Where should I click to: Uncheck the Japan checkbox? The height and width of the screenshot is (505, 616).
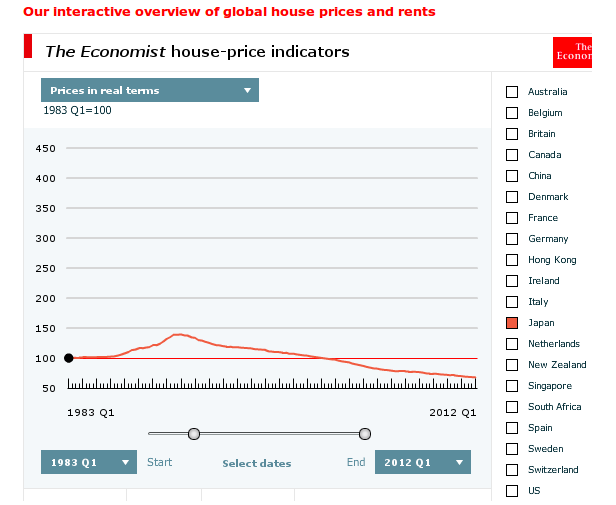coord(512,323)
